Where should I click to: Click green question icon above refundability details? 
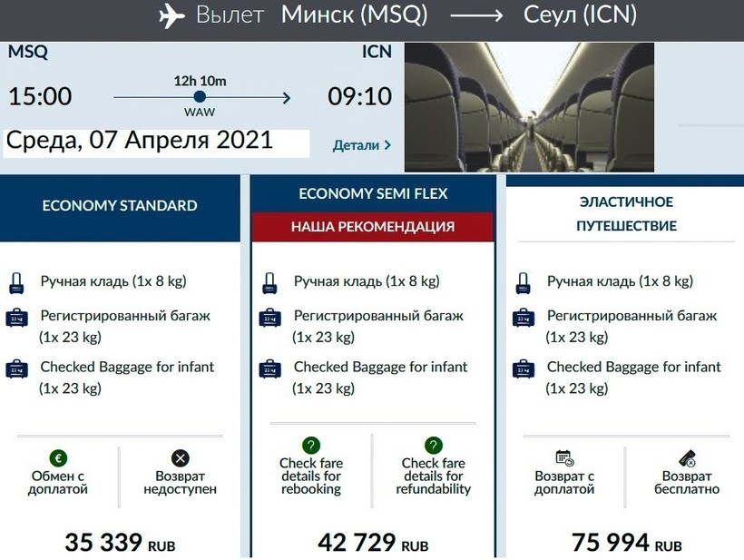pos(434,446)
